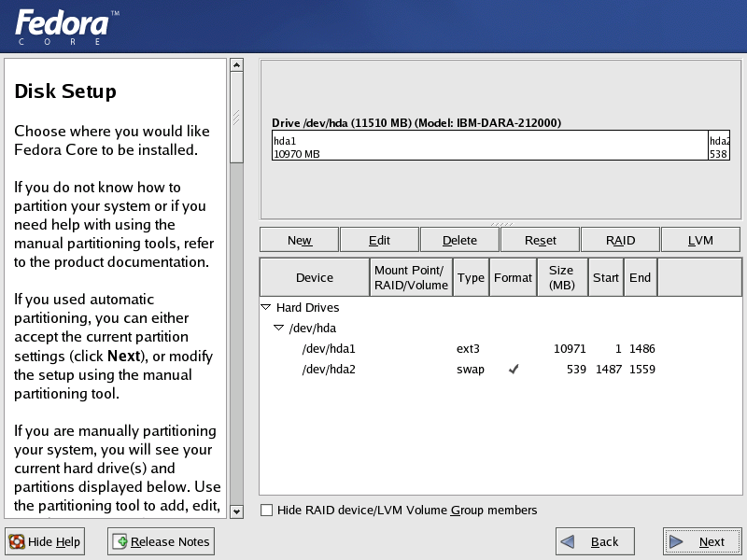The height and width of the screenshot is (560, 747).
Task: Sort by the Size (MB) column header
Action: 562,277
